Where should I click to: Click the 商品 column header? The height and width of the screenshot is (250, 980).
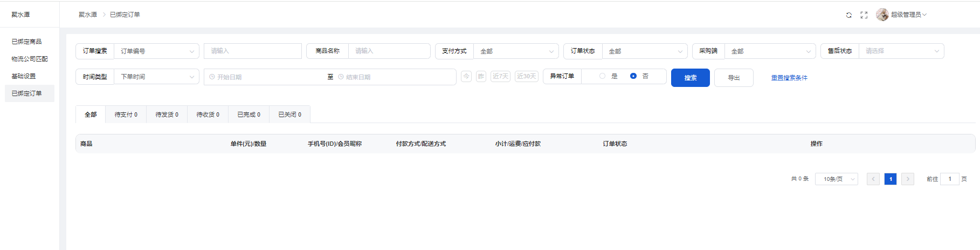click(86, 144)
